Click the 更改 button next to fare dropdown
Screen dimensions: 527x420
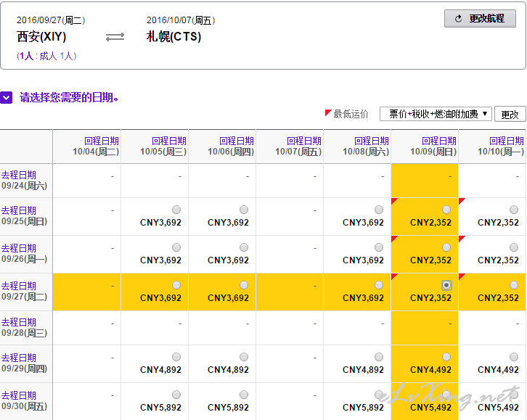tap(510, 114)
